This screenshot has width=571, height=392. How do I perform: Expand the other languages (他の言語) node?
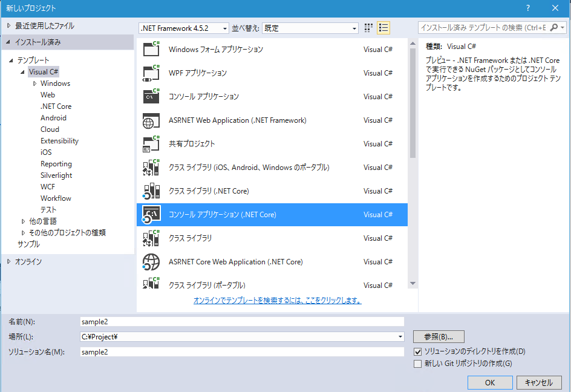(23, 221)
